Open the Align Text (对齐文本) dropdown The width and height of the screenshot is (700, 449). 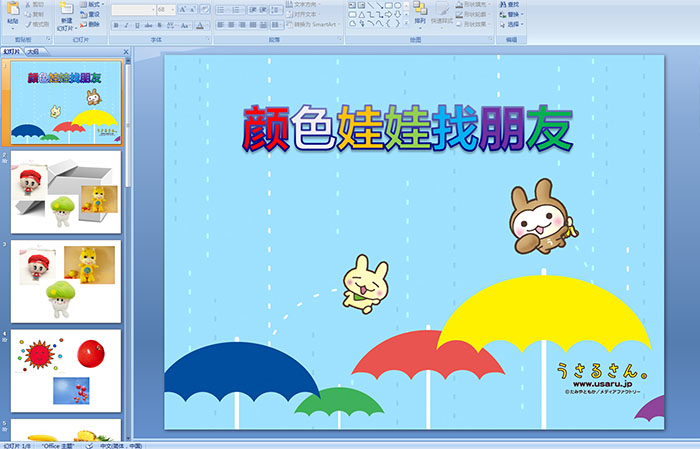[303, 14]
